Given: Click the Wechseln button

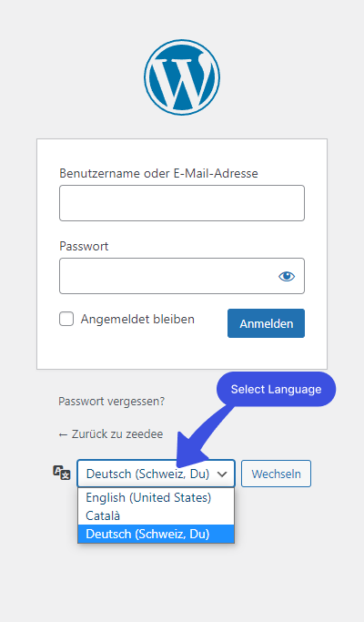Looking at the screenshot, I should pos(276,474).
